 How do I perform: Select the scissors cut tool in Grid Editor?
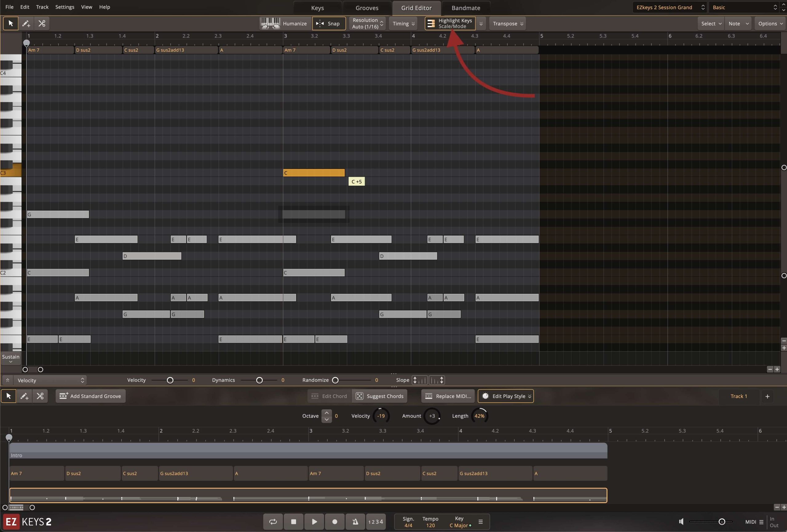coord(42,23)
